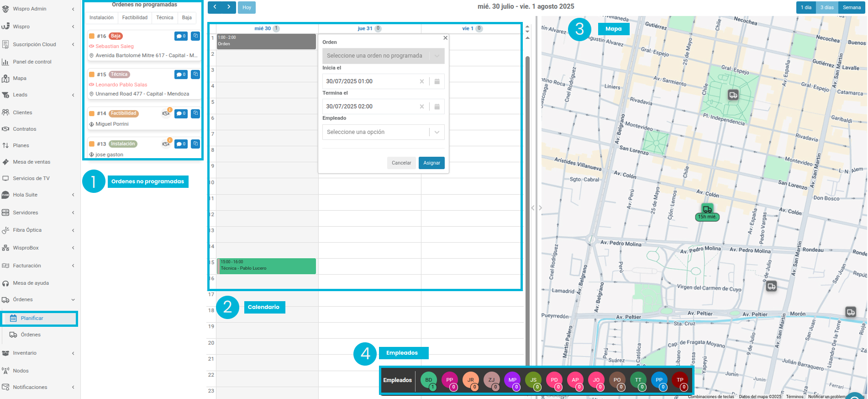Select employee JO avatar
Screen dimensions: 868x399
click(x=596, y=380)
